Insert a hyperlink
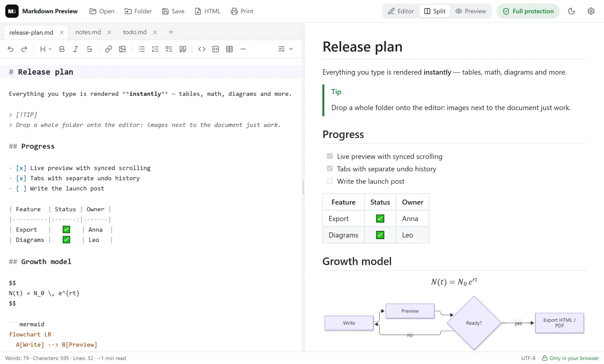Viewport: 604px width, 364px height. pyautogui.click(x=108, y=49)
